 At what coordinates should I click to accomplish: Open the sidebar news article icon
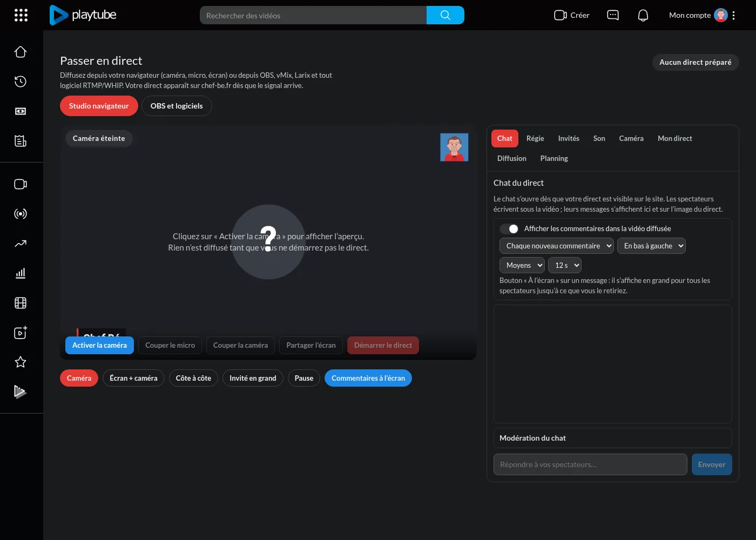pyautogui.click(x=21, y=141)
